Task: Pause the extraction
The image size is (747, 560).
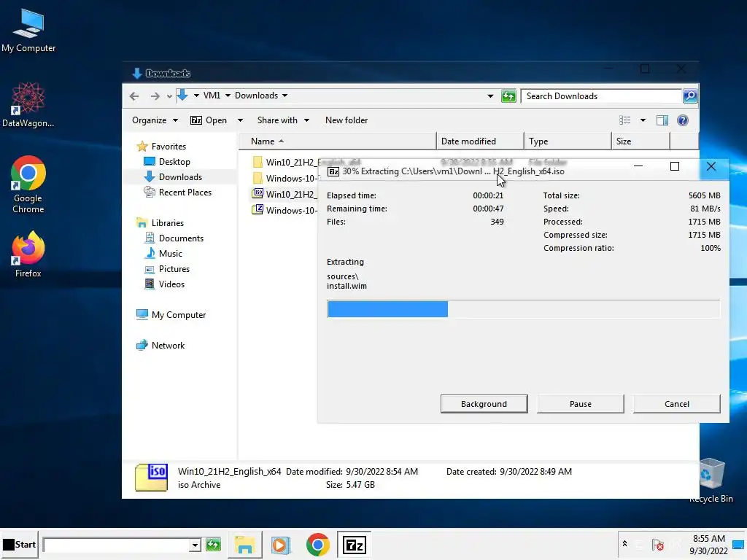Action: [580, 404]
